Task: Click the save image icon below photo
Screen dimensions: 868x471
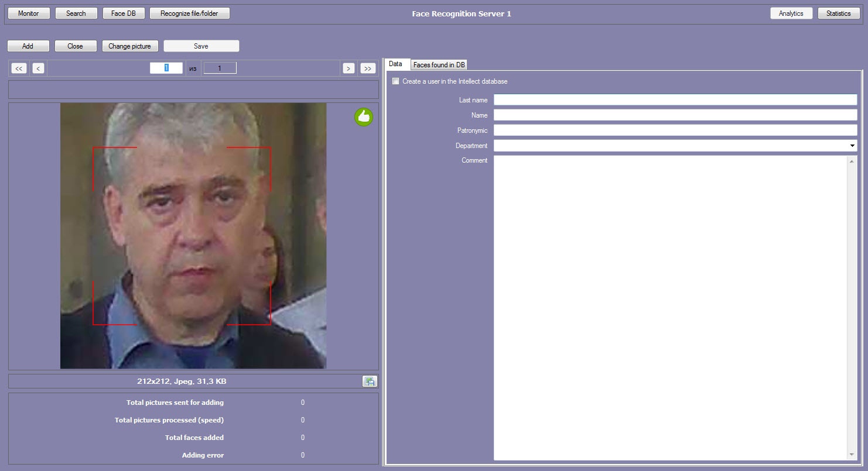Action: [x=370, y=381]
